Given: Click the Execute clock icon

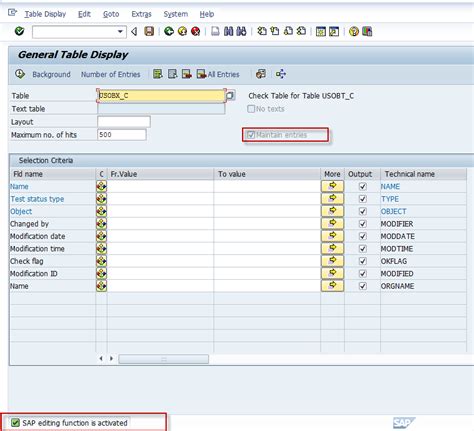Looking at the screenshot, I should [20, 74].
